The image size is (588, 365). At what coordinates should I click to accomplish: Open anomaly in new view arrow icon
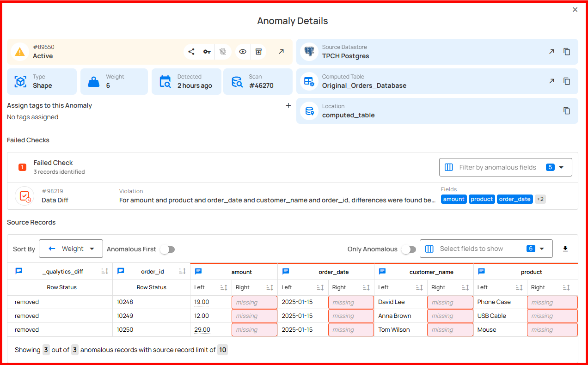coord(281,52)
